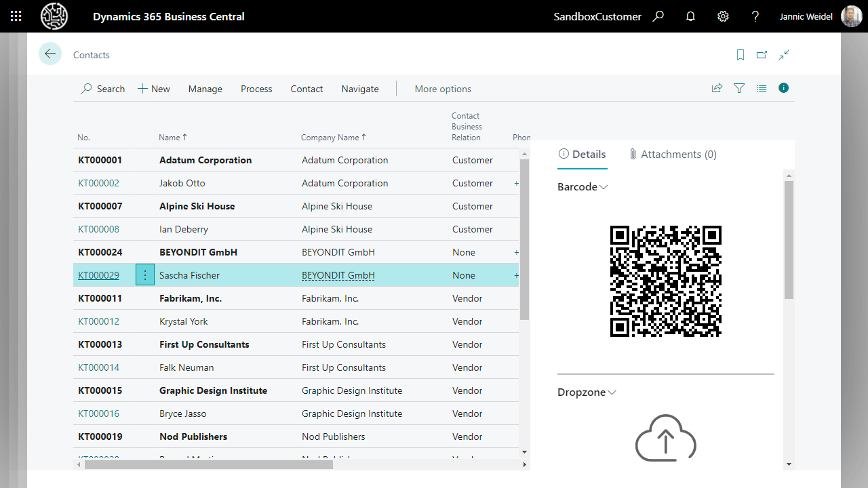This screenshot has width=868, height=488.
Task: Toggle the filter pane
Action: click(739, 88)
